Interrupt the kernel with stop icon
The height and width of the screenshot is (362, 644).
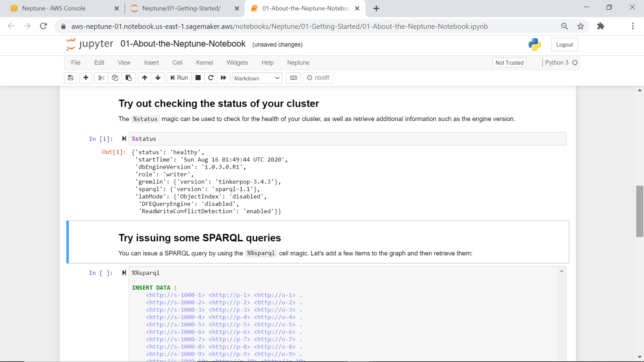[x=198, y=78]
